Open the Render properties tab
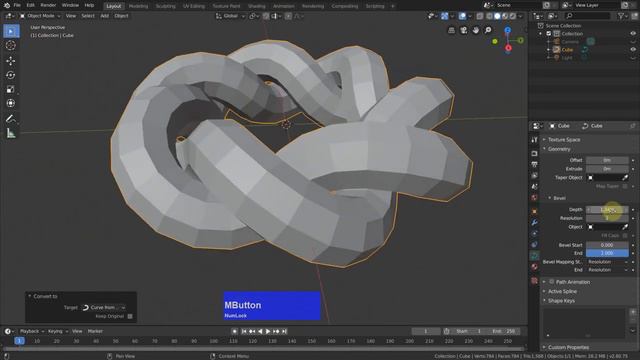640x360 pixels. point(534,153)
